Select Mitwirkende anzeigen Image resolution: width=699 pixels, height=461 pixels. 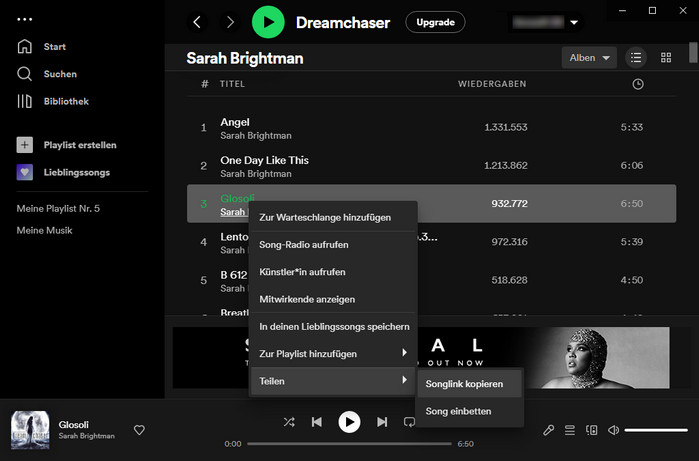(x=333, y=299)
